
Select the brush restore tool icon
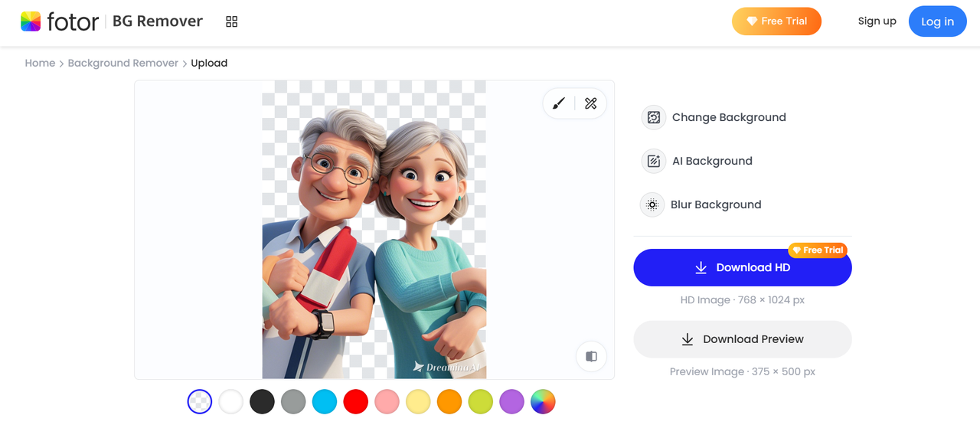tap(559, 103)
